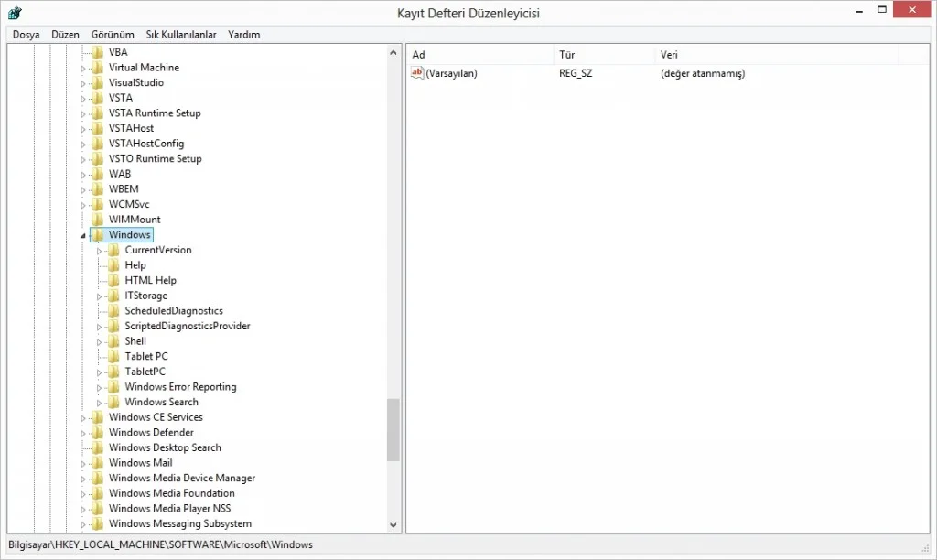Minimize the Registry Editor window
Image resolution: width=937 pixels, height=560 pixels.
859,10
